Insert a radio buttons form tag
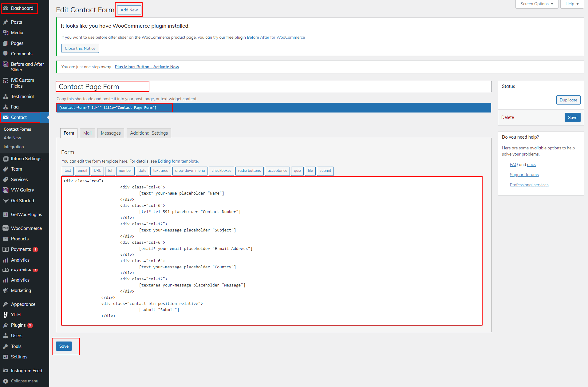588x387 pixels. 249,171
